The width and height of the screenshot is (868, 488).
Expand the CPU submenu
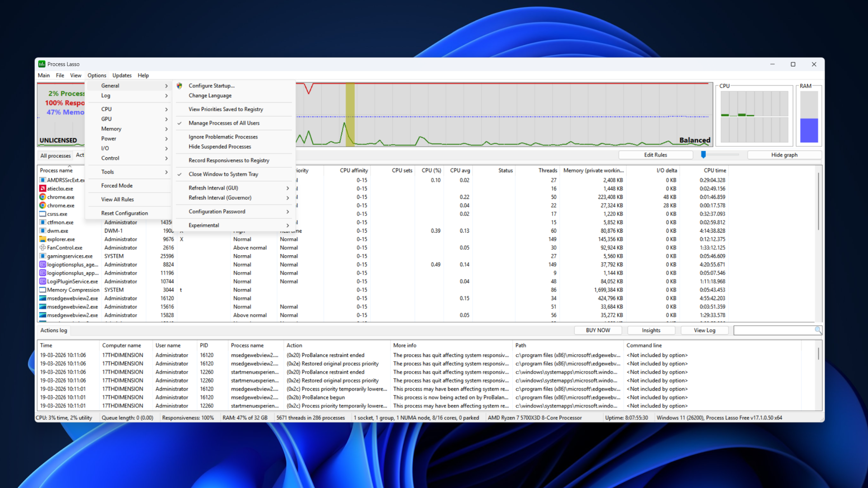[x=129, y=109]
